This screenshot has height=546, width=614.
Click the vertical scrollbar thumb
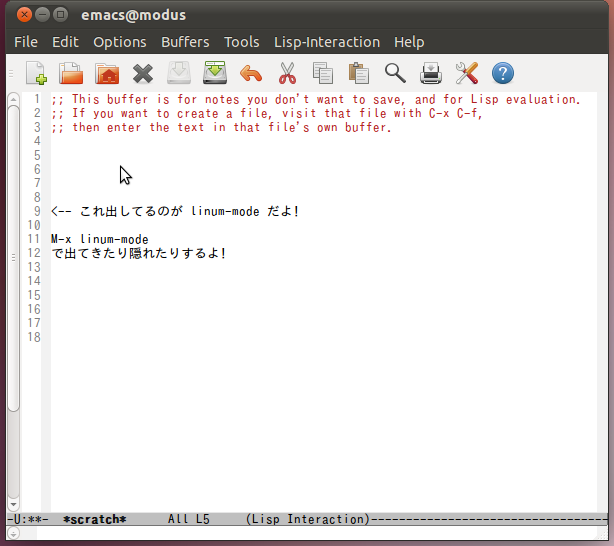point(13,259)
